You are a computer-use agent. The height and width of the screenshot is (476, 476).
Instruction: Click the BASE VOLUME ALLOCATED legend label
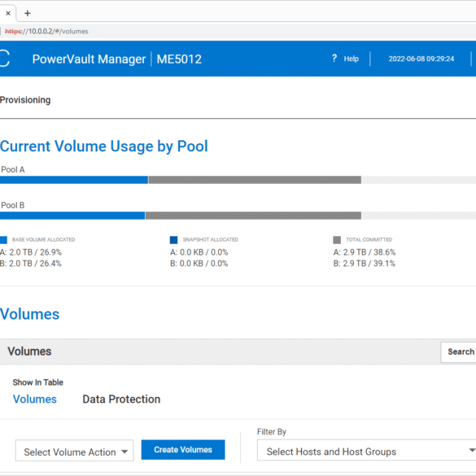click(43, 239)
